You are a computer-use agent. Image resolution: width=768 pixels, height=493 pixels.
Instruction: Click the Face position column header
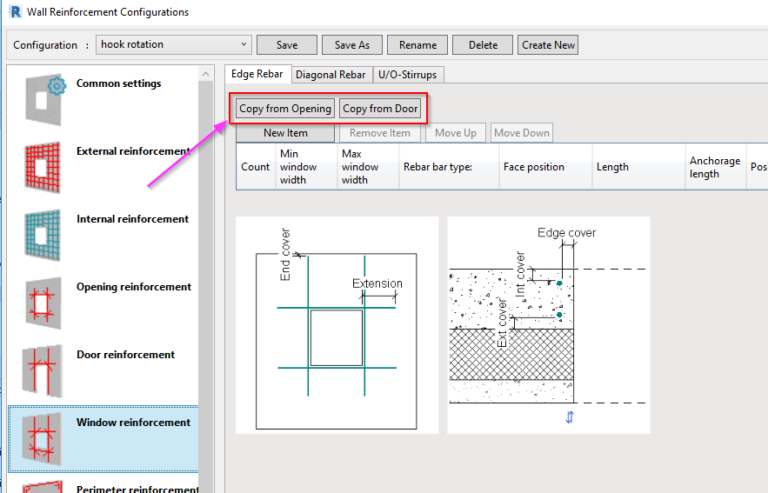click(x=546, y=167)
